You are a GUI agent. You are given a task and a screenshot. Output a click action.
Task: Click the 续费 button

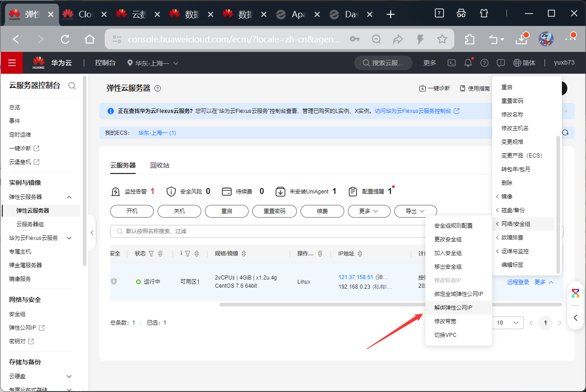pos(322,211)
